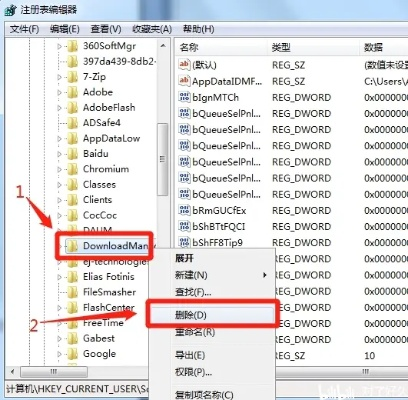Expand the Gabest tree node
Screen dimensions: 408x400
click(x=60, y=338)
